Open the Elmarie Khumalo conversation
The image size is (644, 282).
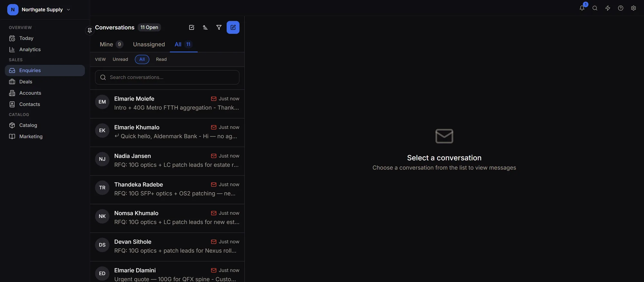(x=167, y=132)
